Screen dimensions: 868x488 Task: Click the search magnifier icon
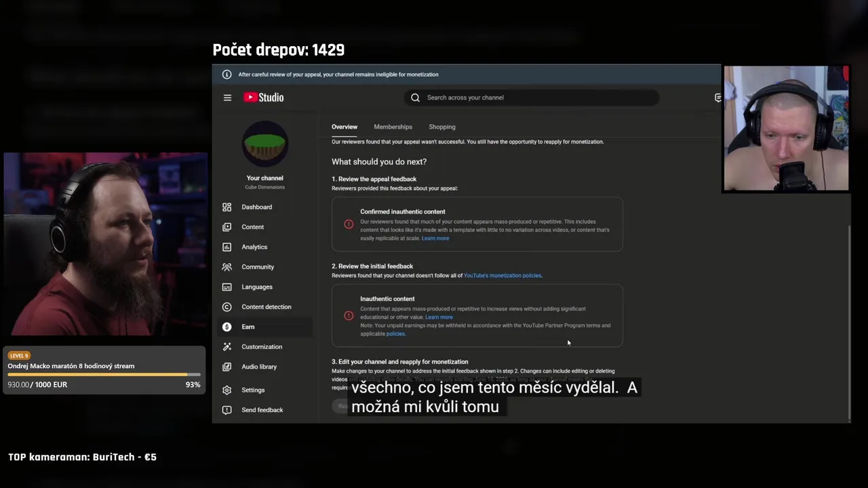point(415,98)
